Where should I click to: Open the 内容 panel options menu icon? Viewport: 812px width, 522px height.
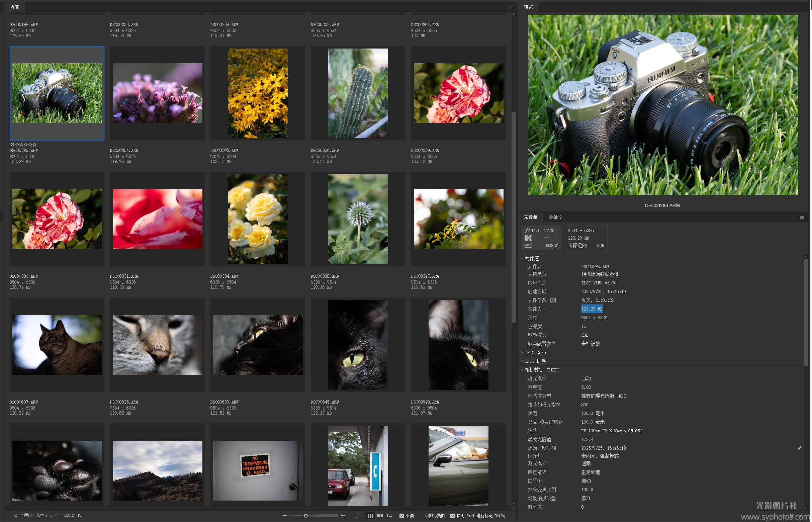point(510,7)
